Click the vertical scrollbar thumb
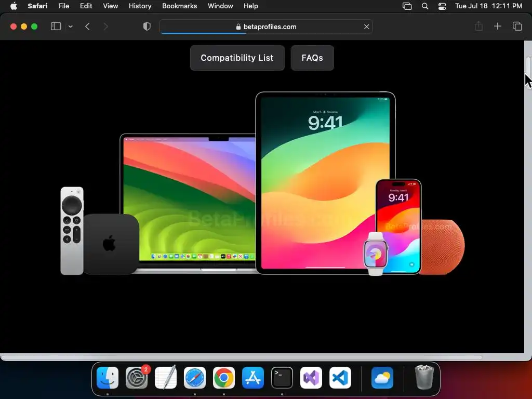The width and height of the screenshot is (532, 399). (x=528, y=67)
